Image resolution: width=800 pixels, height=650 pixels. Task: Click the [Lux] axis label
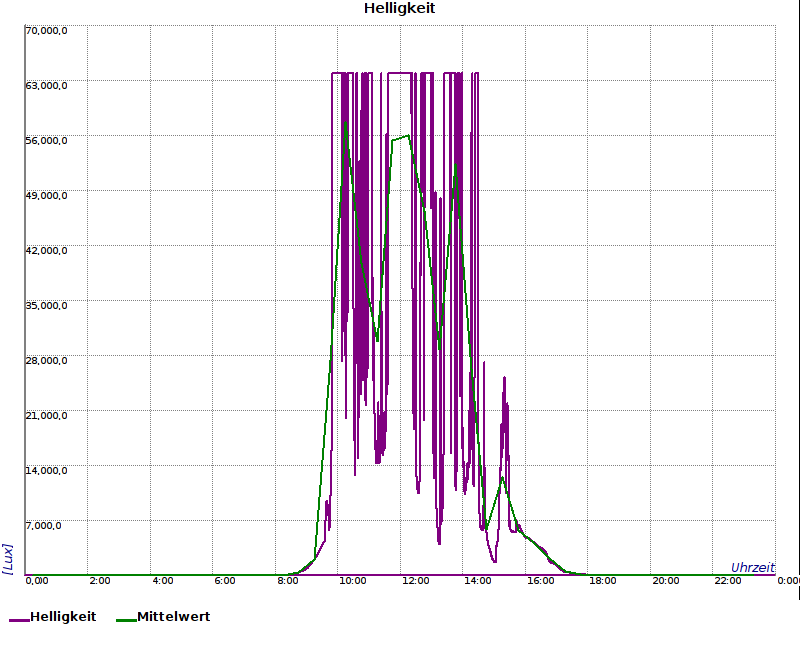click(8, 559)
